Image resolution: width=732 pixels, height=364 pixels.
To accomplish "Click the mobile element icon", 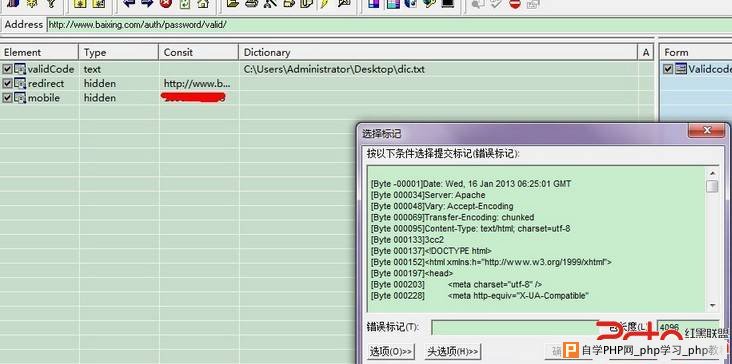I will 20,98.
